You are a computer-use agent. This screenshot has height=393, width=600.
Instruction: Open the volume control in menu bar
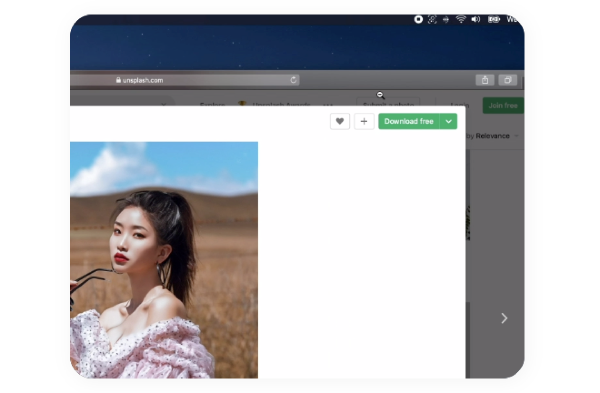pyautogui.click(x=476, y=19)
